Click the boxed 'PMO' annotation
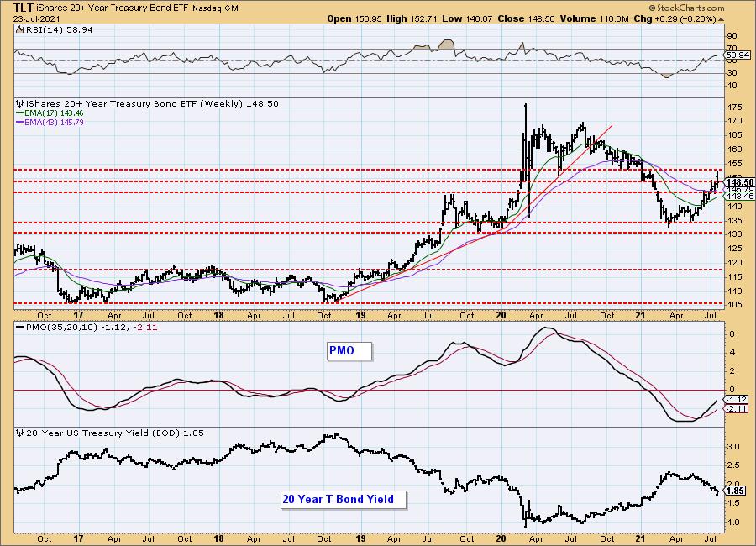This screenshot has width=756, height=546. click(349, 350)
